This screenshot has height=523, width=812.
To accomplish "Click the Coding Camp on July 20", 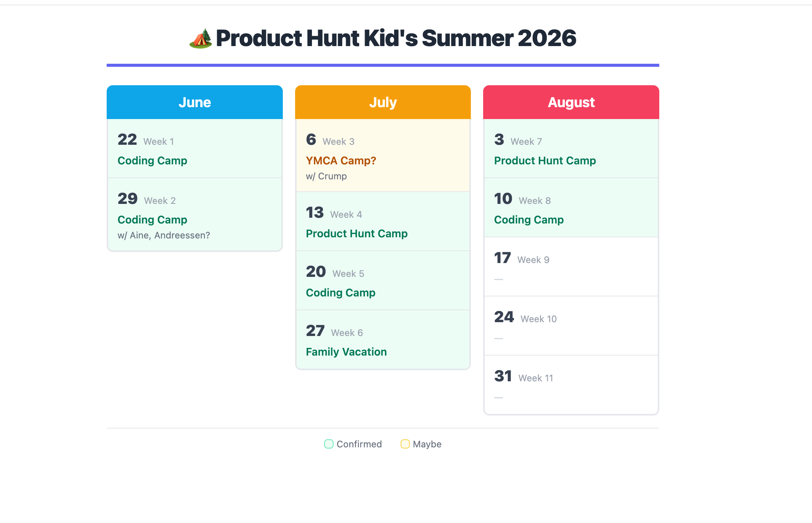I will click(x=340, y=292).
